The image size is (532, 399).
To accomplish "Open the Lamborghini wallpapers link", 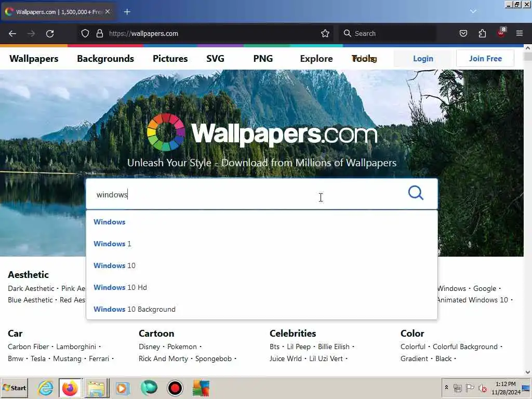I will 76,347.
